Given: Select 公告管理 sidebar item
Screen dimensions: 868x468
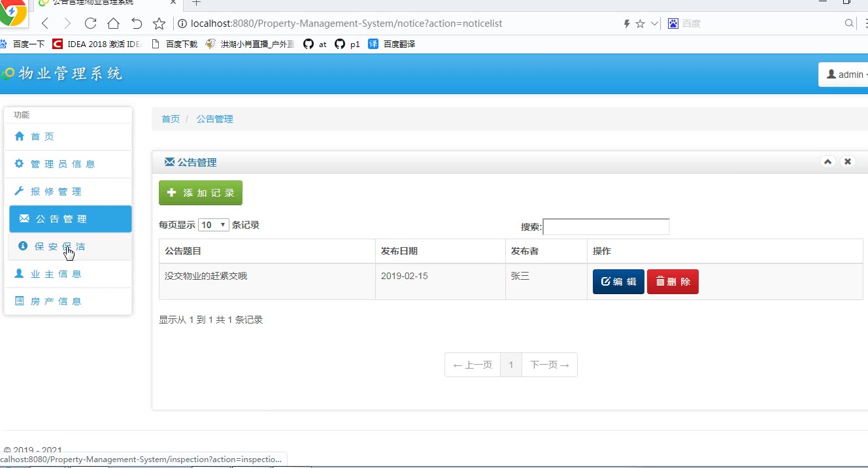Looking at the screenshot, I should [71, 219].
